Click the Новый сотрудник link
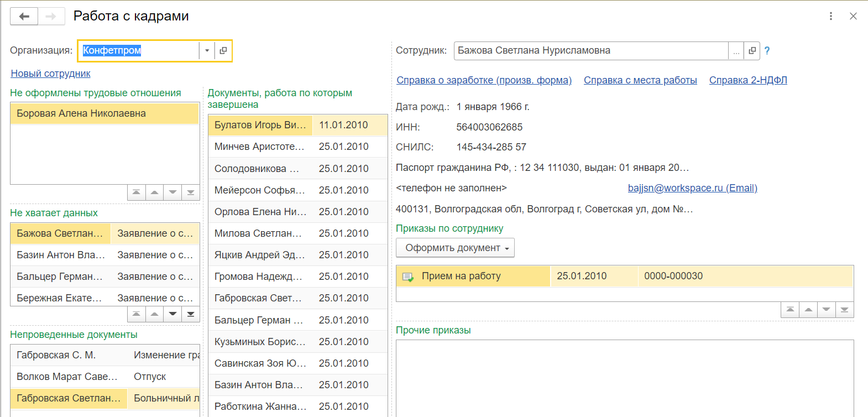This screenshot has height=417, width=868. (x=50, y=74)
